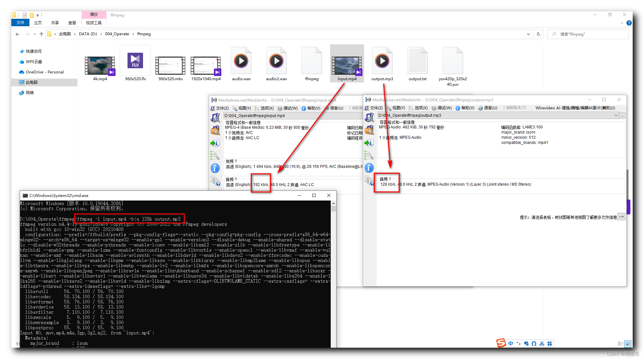
Task: Expand the output.mp3 file path dropdown
Action: pos(616,115)
